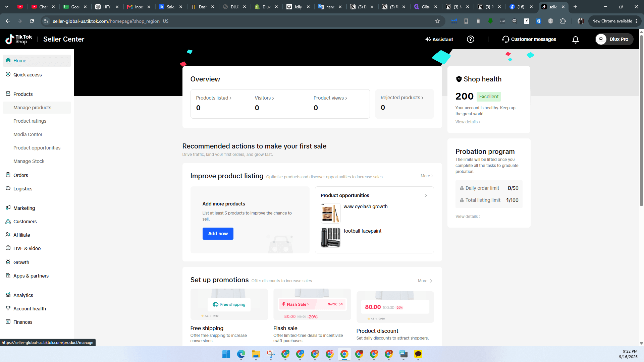Open Apps & partners section
This screenshot has width=644, height=362.
(37, 276)
